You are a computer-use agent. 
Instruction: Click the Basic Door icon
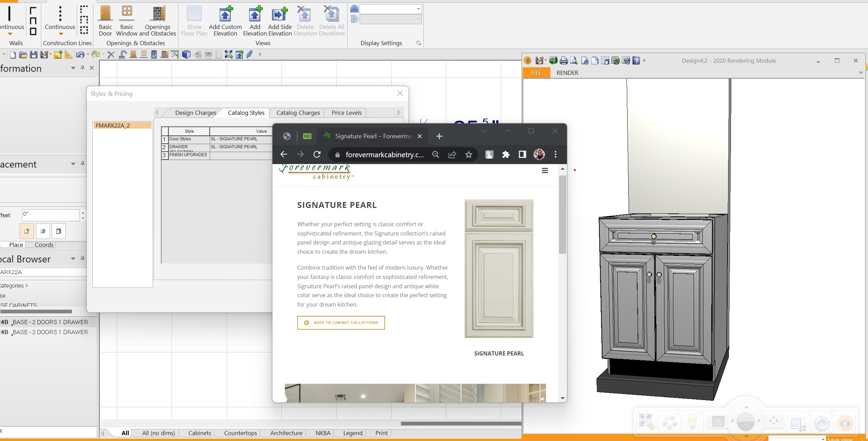[105, 21]
